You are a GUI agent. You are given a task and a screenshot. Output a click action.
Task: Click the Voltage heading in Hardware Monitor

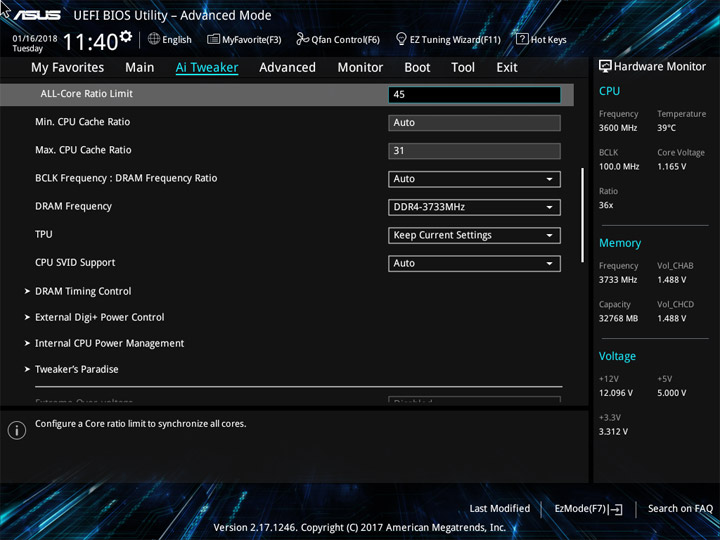[x=617, y=356]
